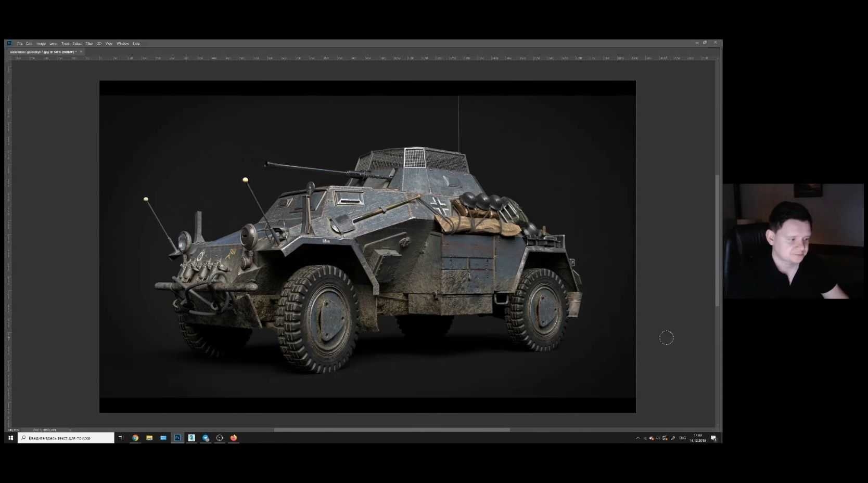This screenshot has height=483, width=868.
Task: Open the File menu
Action: (x=20, y=44)
